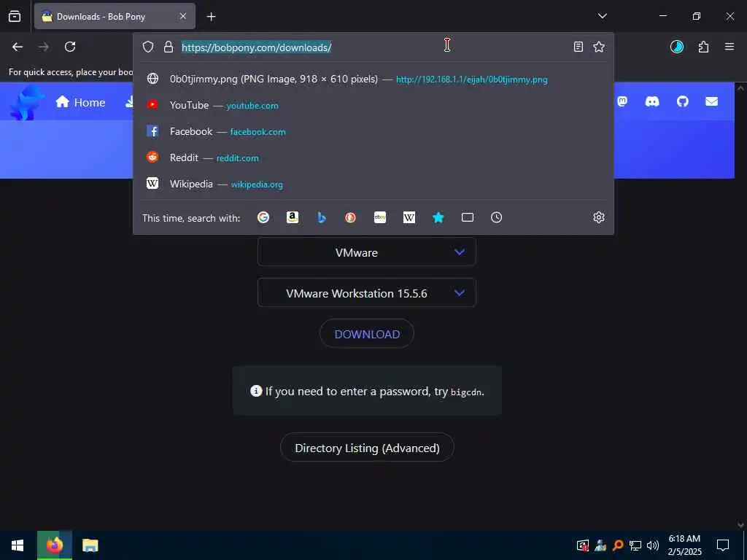Search with eBay engine icon

tap(380, 217)
